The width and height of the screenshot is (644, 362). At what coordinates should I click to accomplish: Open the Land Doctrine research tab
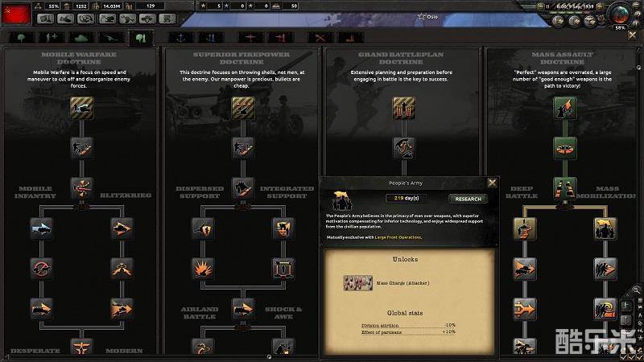click(141, 38)
